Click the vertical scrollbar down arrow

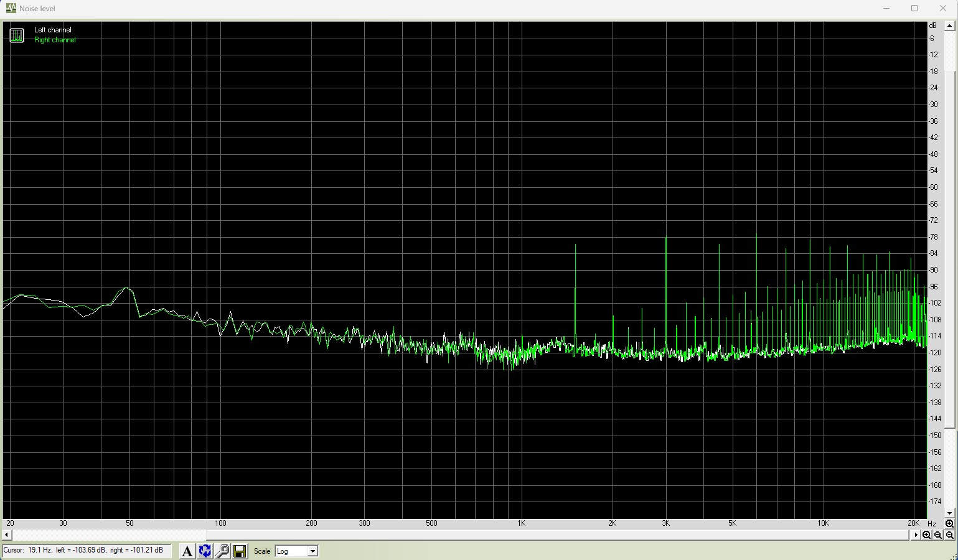tap(949, 513)
